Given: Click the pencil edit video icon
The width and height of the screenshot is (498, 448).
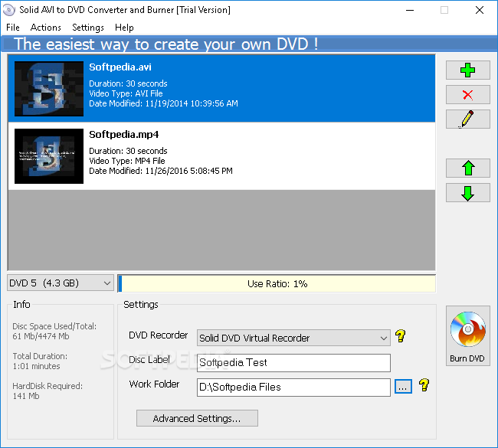Looking at the screenshot, I should click(468, 119).
